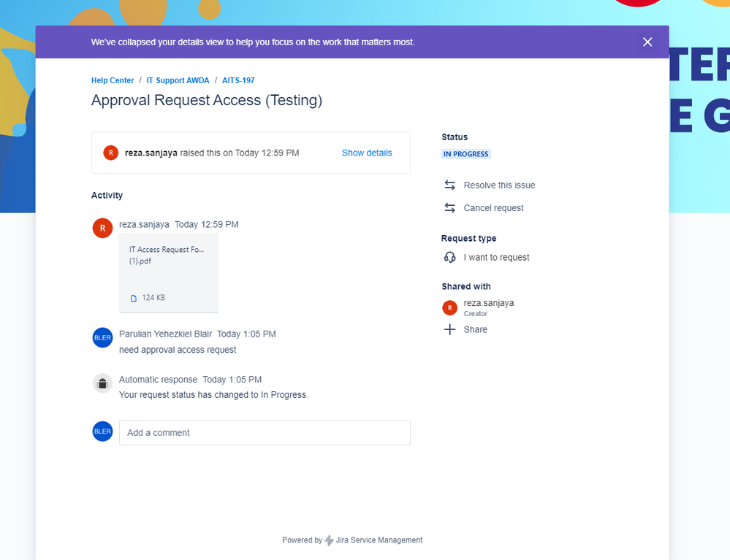Select Cancel request
The width and height of the screenshot is (730, 560).
[493, 208]
